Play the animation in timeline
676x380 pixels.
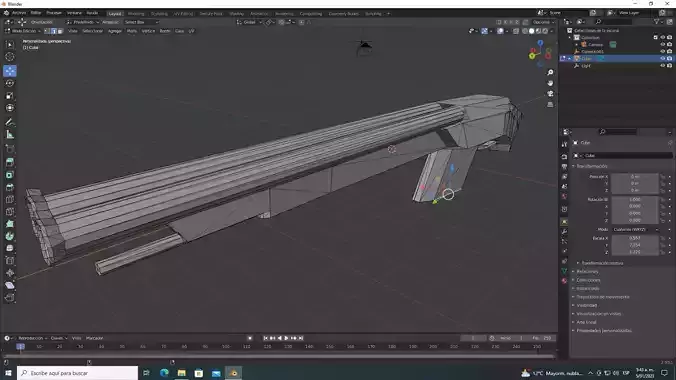click(x=286, y=338)
